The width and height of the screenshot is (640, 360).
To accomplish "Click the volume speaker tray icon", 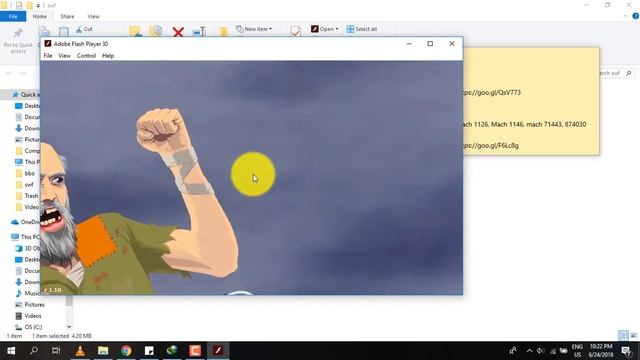I will click(541, 351).
